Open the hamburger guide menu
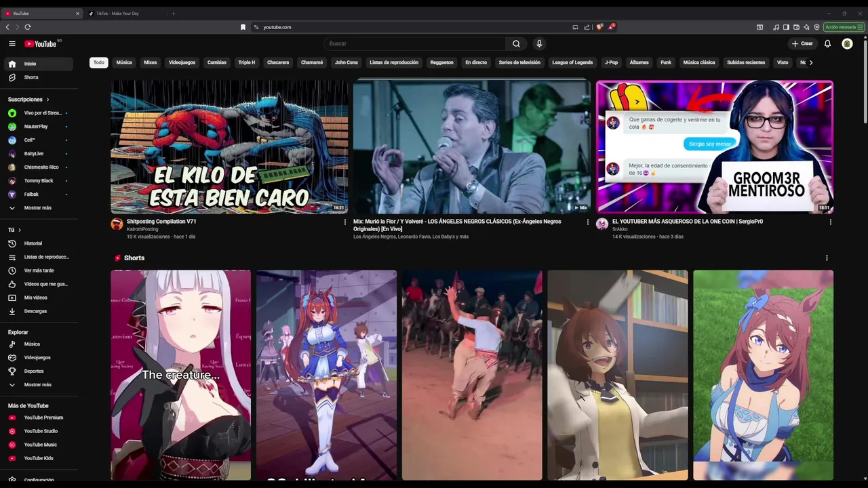This screenshot has height=488, width=868. click(x=12, y=43)
